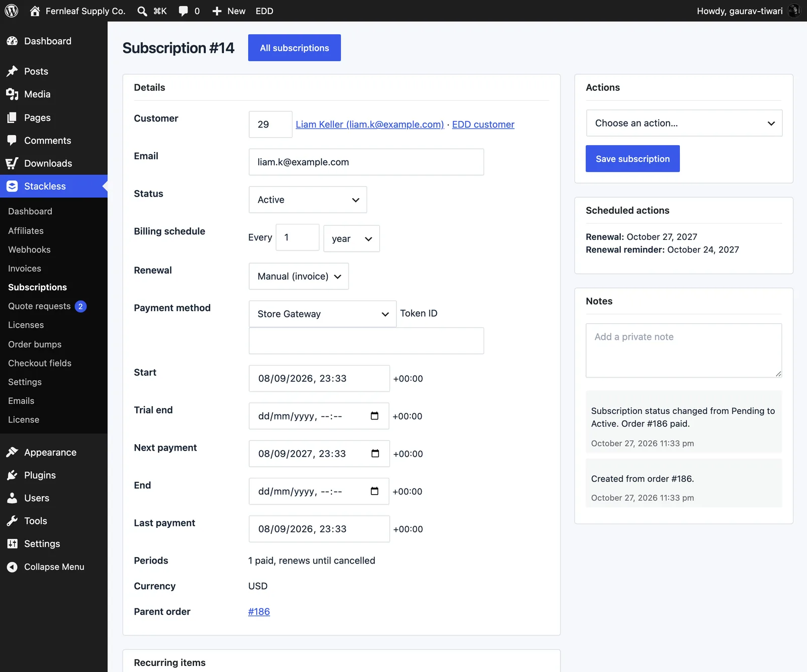Image resolution: width=807 pixels, height=672 pixels.
Task: Open the Store Gateway payment method dropdown
Action: [x=322, y=314]
